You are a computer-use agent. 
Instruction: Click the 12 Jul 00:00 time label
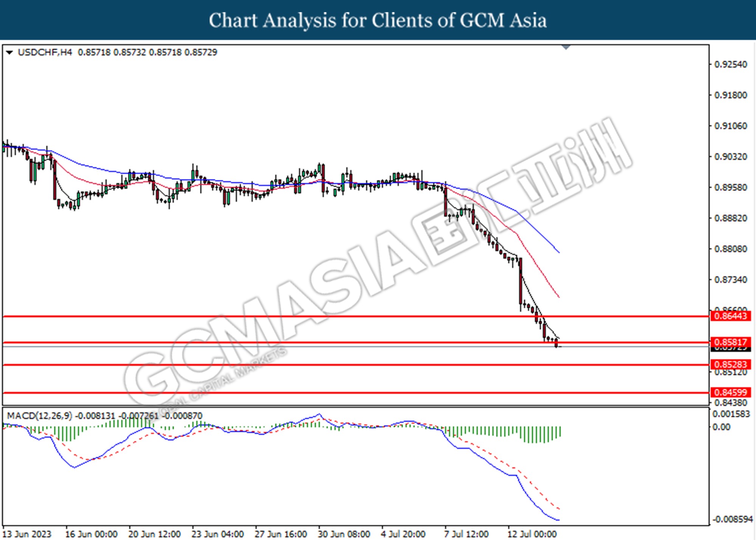pyautogui.click(x=531, y=534)
